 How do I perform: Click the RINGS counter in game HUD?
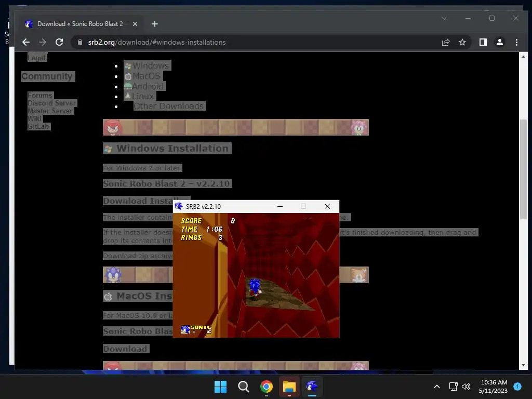click(x=202, y=237)
